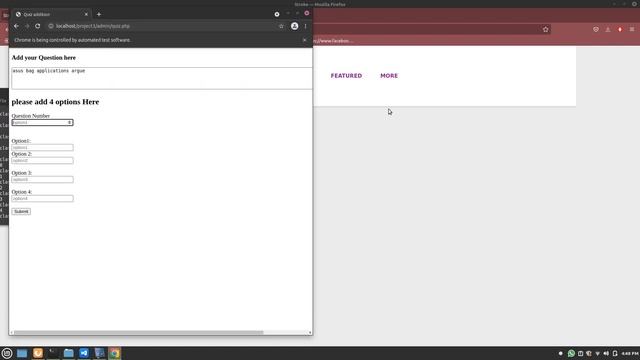
Task: Open the Chrome profile avatar
Action: tap(294, 26)
